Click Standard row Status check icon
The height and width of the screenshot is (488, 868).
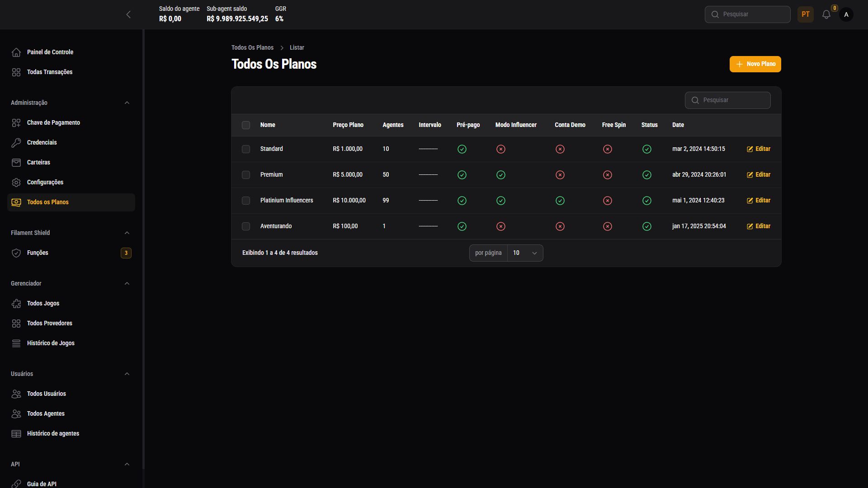[x=647, y=149]
